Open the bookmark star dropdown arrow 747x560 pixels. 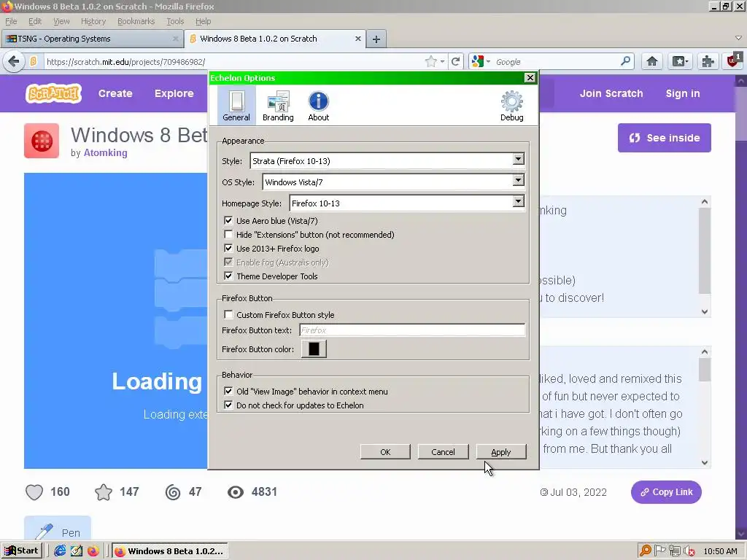click(442, 61)
